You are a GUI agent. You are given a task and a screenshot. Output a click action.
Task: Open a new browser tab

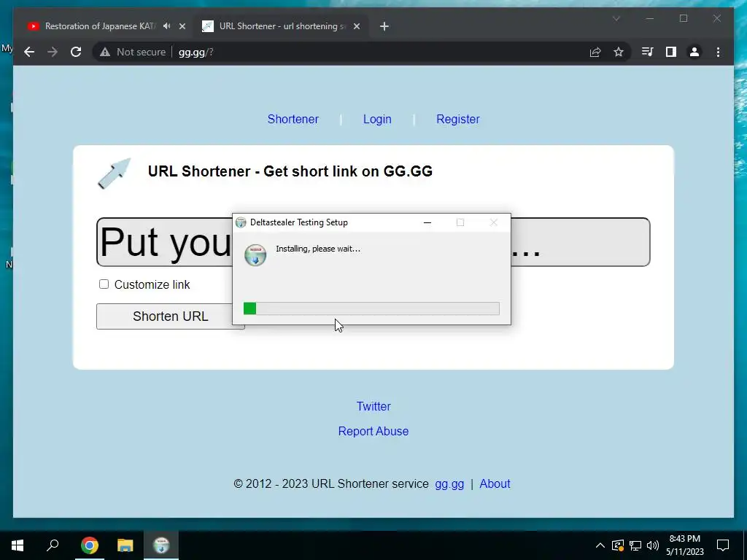tap(384, 26)
